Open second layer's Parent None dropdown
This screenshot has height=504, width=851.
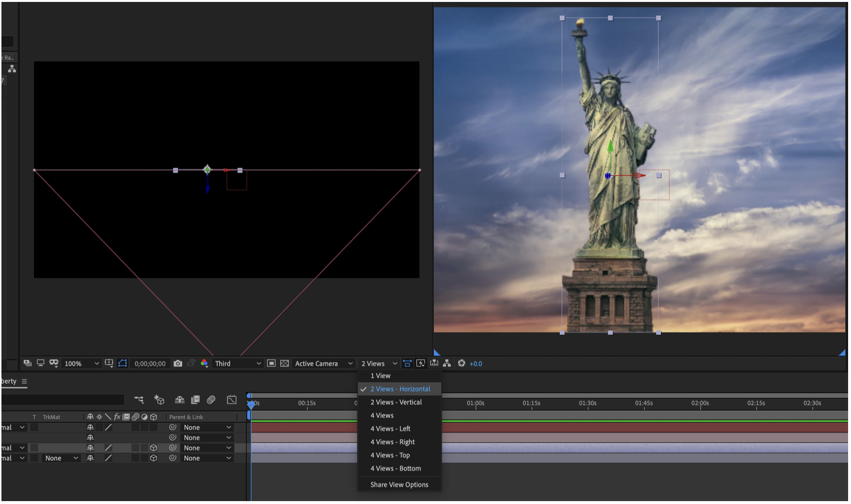pyautogui.click(x=207, y=438)
